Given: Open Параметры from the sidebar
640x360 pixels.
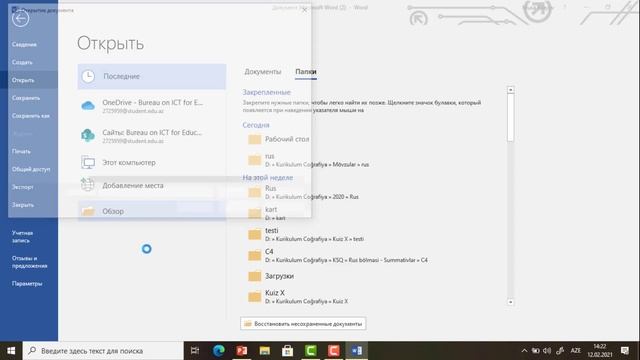Looking at the screenshot, I should [x=27, y=284].
